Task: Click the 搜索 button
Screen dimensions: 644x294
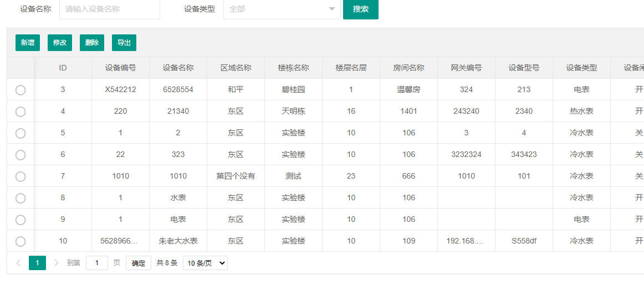Action: pyautogui.click(x=360, y=9)
